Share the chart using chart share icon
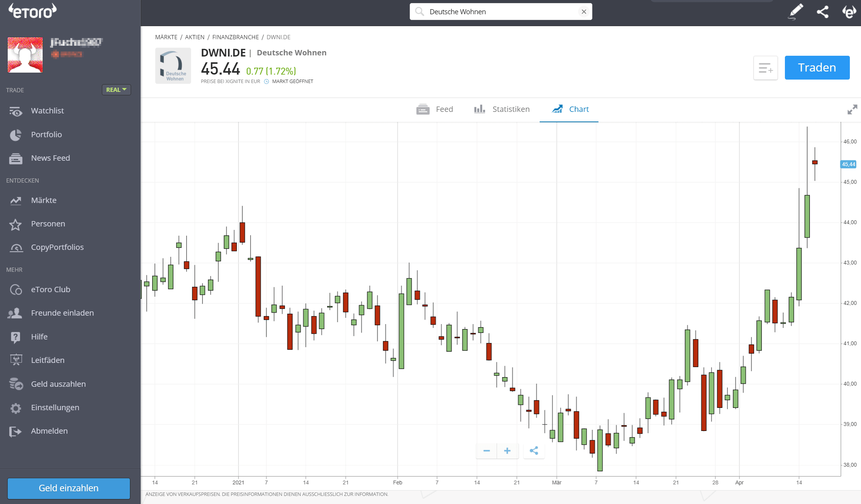 534,451
